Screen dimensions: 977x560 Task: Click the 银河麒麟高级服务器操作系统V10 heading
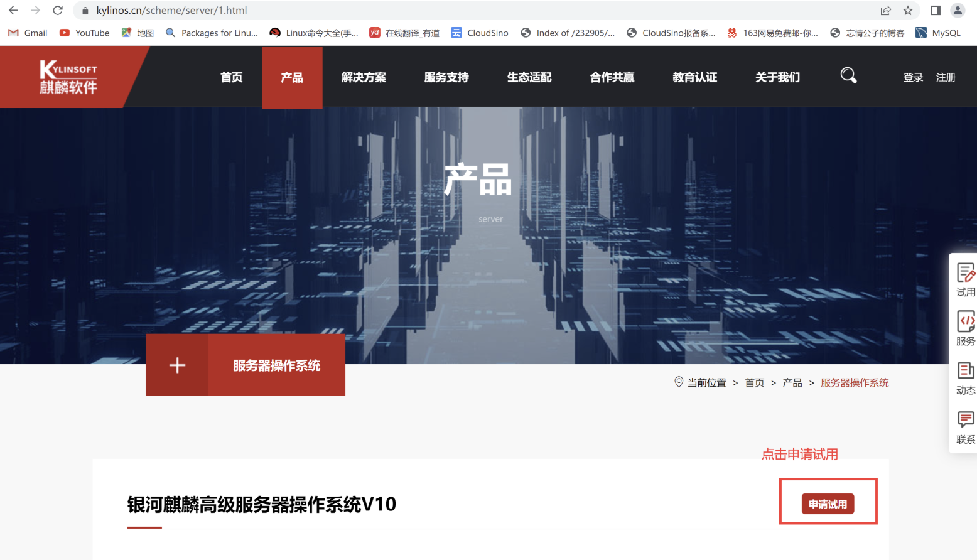coord(262,504)
